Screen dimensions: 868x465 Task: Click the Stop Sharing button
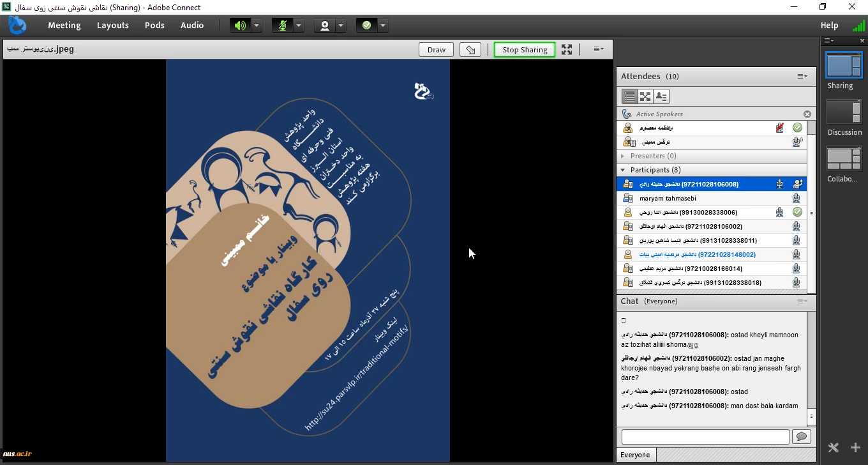click(525, 50)
